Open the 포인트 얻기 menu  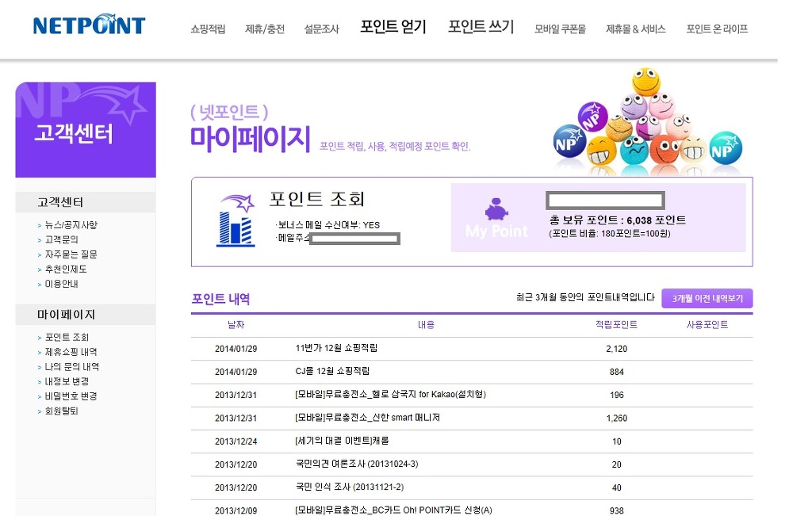click(x=393, y=27)
